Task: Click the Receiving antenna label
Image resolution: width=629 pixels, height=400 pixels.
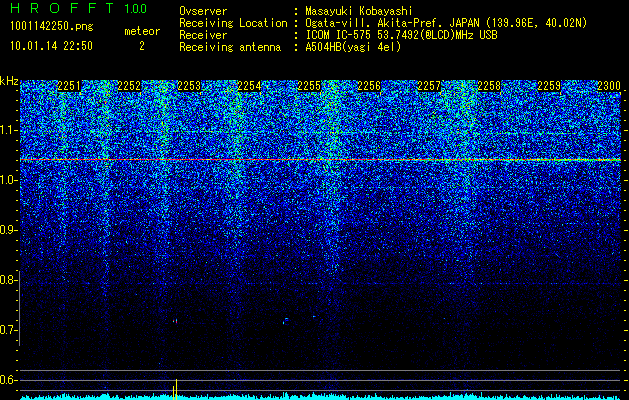Action: pyautogui.click(x=230, y=47)
